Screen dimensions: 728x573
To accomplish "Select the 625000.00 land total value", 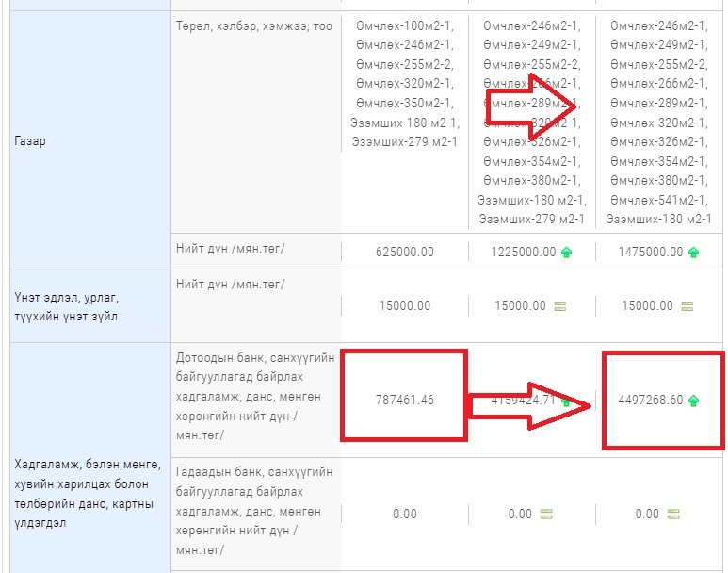I will [403, 253].
